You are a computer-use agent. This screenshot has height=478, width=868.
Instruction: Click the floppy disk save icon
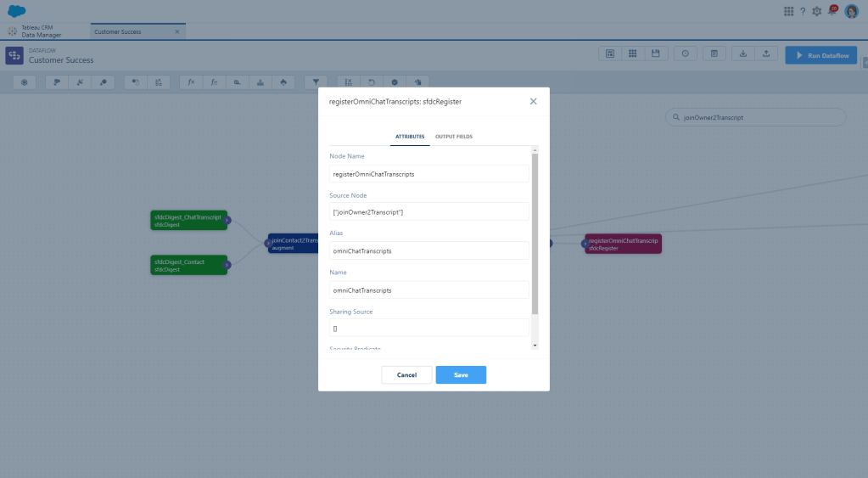pos(654,53)
